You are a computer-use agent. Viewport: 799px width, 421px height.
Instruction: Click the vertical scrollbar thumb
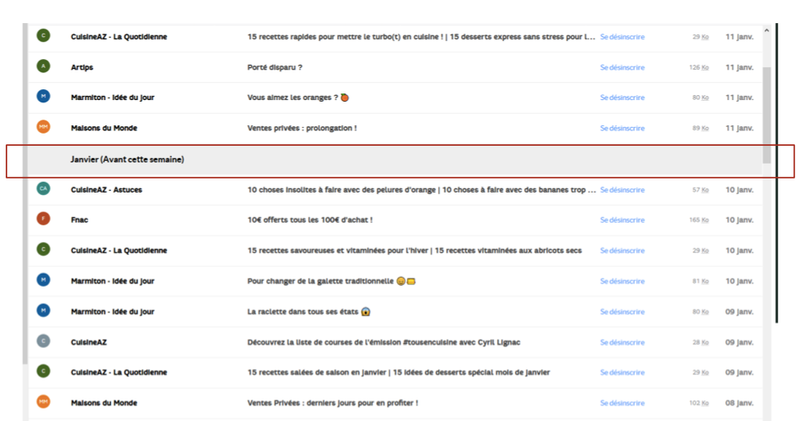click(x=767, y=110)
